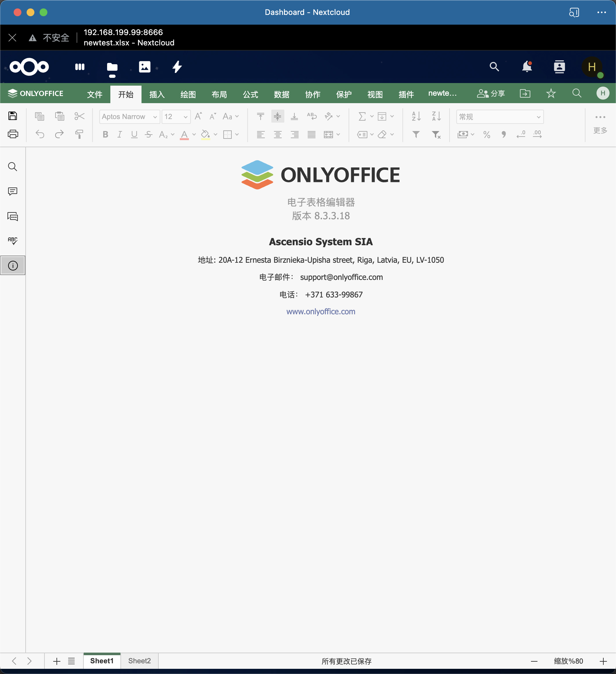This screenshot has width=616, height=674.
Task: Switch to the 视图 tab
Action: (x=375, y=94)
